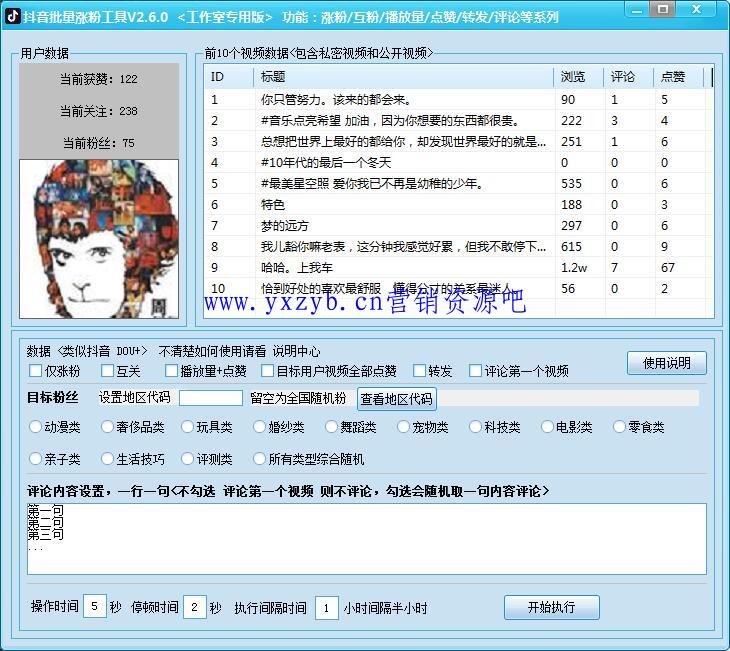Click the 执行间隔时间 hours field
The image size is (730, 651).
(x=326, y=608)
